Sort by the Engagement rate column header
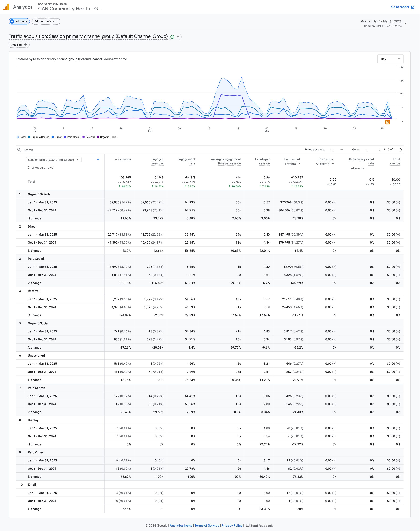 186,161
